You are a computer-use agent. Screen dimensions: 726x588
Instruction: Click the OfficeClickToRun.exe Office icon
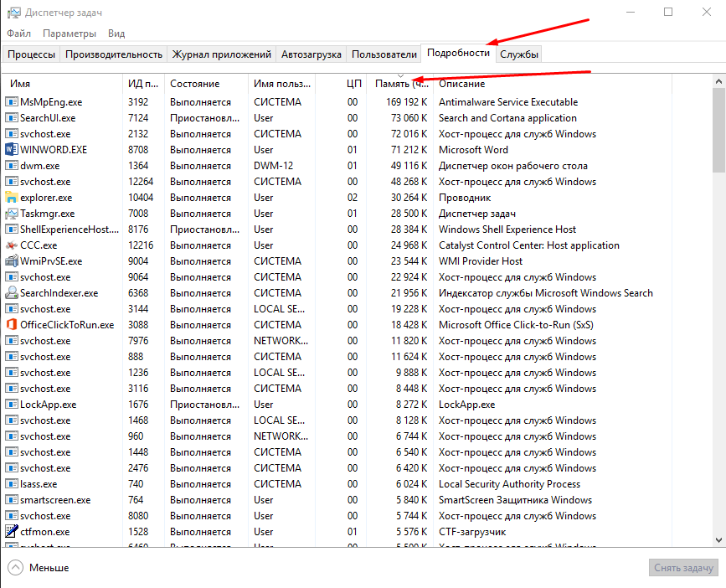click(12, 324)
